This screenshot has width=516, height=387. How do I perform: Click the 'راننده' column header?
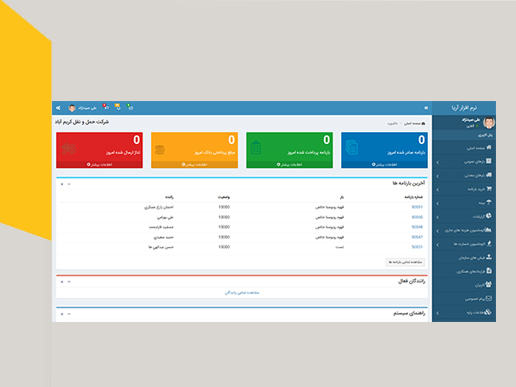(x=169, y=197)
